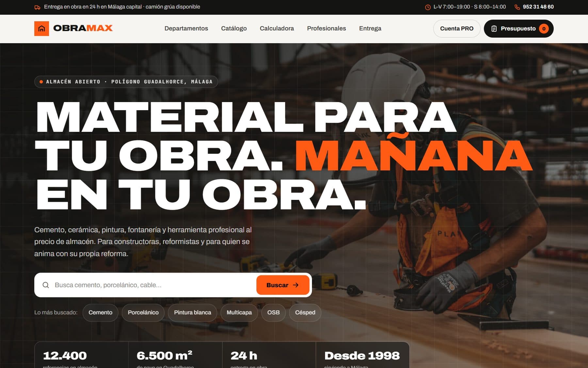Select the Cemento quick search chip
The image size is (588, 368).
(100, 312)
